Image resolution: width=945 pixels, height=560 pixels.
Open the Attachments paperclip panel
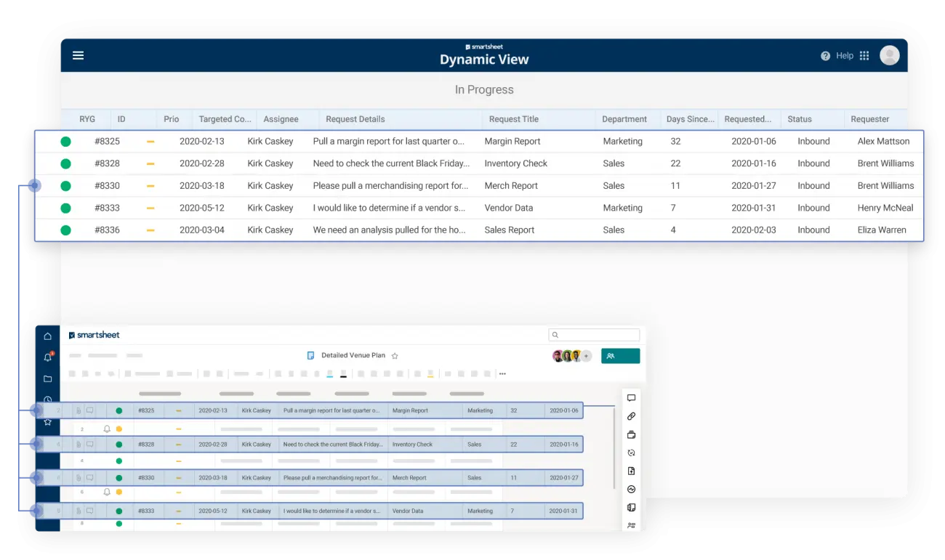tap(631, 416)
